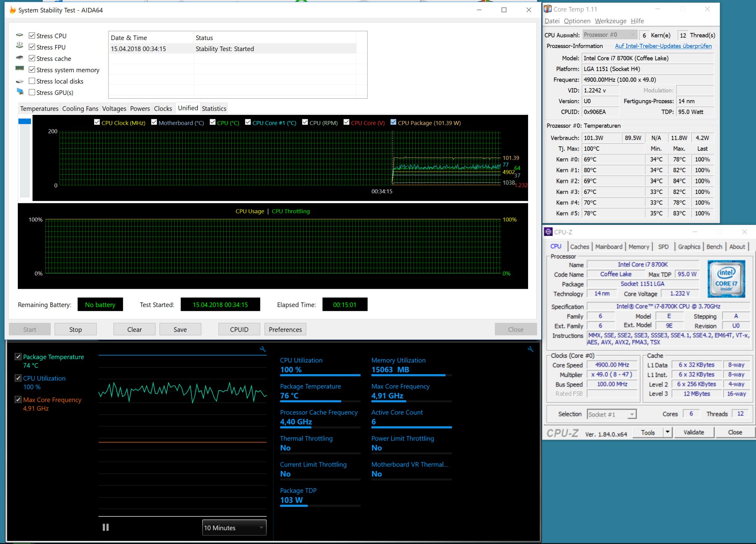Click the blue vertical graph slider
756x544 pixels.
(x=25, y=121)
